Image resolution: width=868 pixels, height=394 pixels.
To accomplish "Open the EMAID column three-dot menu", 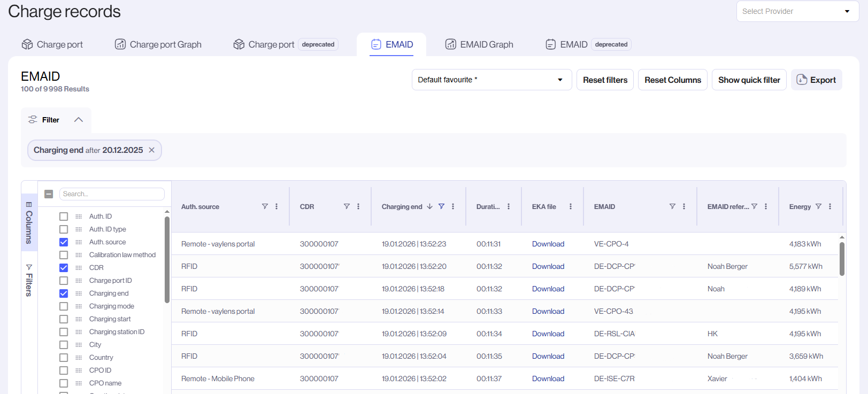I will coord(684,206).
